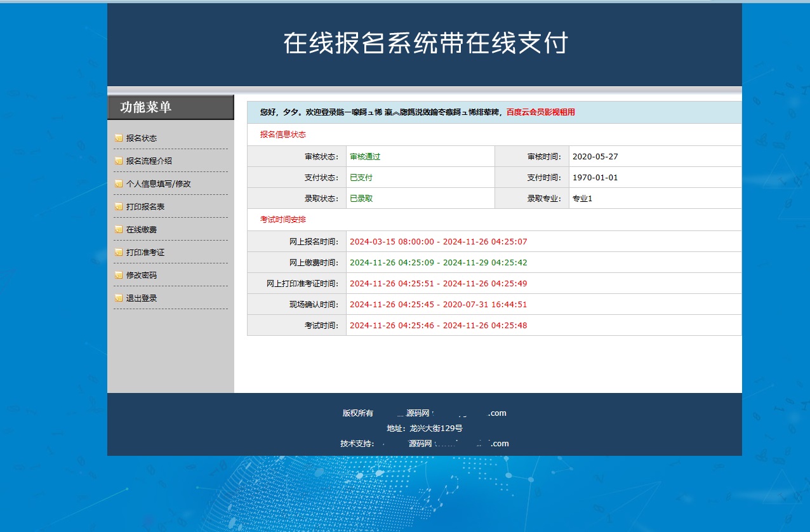Click the 已支付 payment status value

tap(361, 178)
